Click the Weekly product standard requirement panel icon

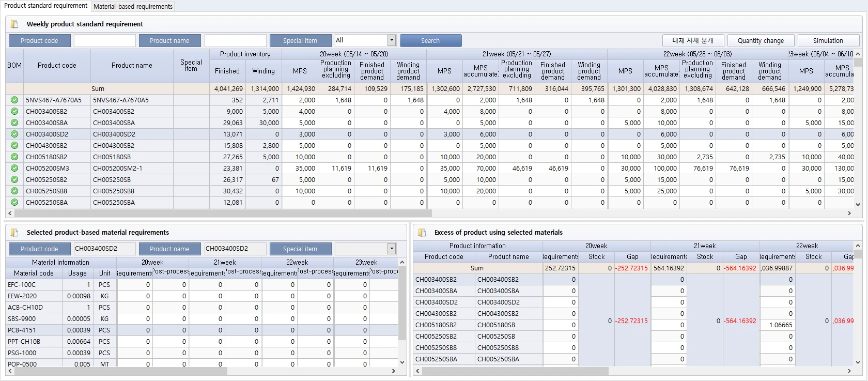[x=14, y=24]
